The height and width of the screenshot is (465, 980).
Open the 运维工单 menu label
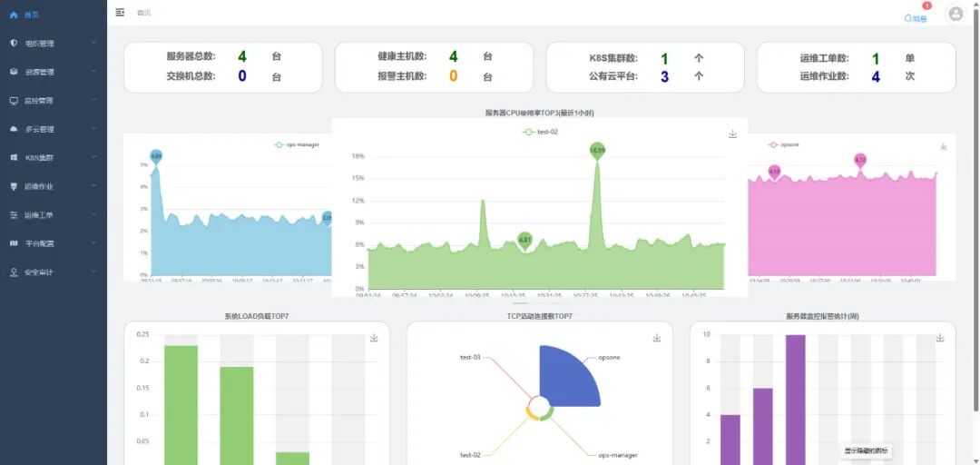point(39,215)
